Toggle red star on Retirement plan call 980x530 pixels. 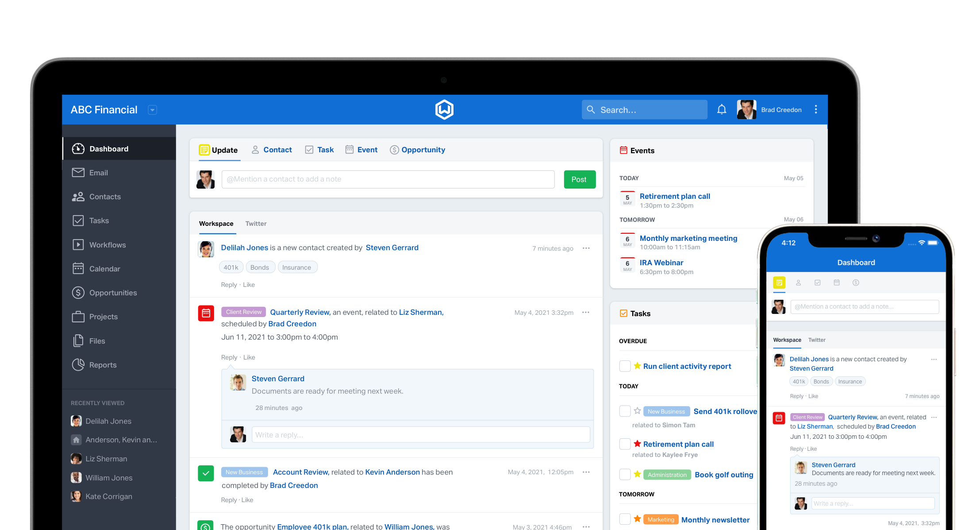click(x=637, y=444)
